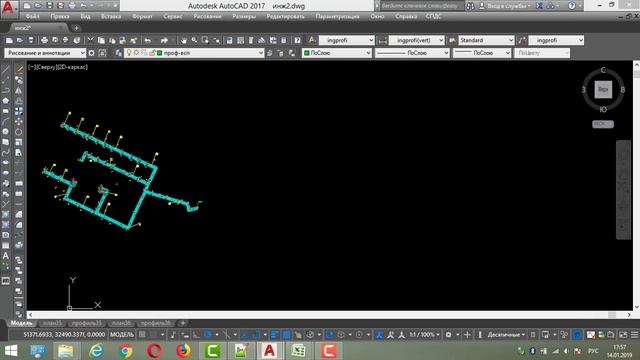Open the ingprofi text style dropdown
Image resolution: width=640 pixels, height=360 pixels.
click(347, 40)
